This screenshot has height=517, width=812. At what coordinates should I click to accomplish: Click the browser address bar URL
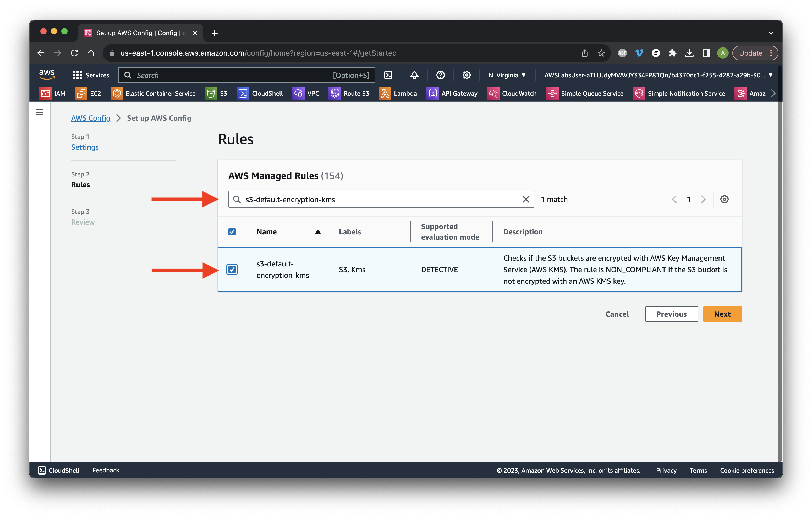tap(258, 53)
